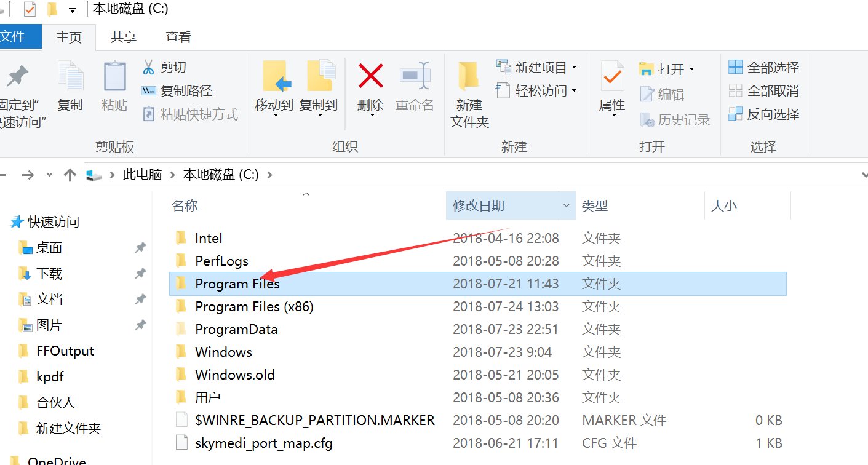Switch to the 查看 (View) tab

click(178, 37)
